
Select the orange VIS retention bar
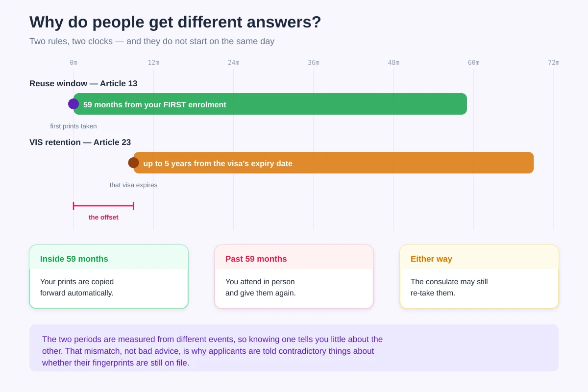(334, 163)
